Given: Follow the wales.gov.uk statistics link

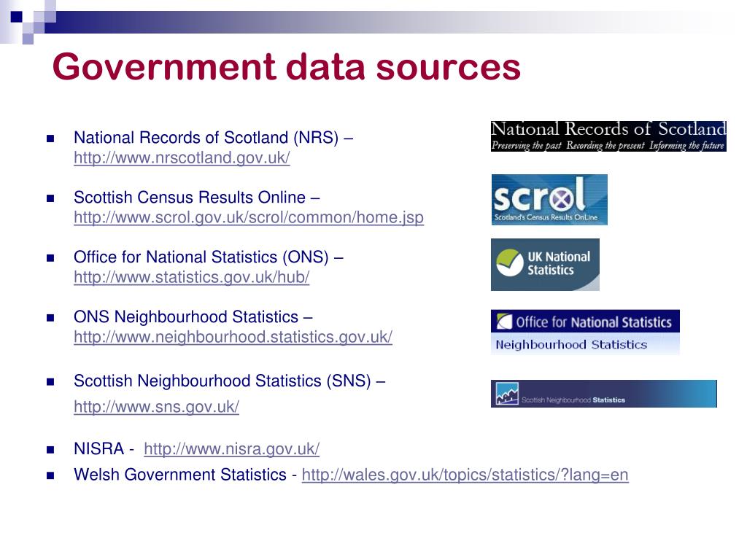Looking at the screenshot, I should pos(465,475).
